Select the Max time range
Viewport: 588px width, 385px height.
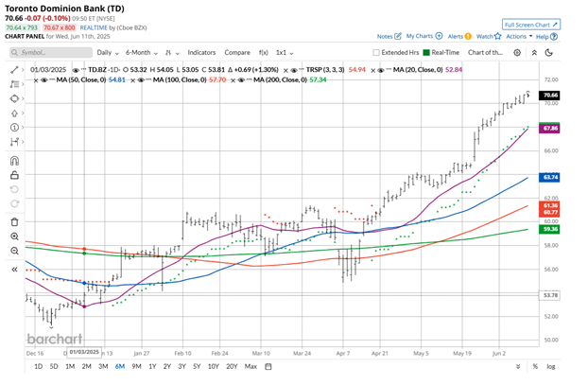pyautogui.click(x=251, y=367)
